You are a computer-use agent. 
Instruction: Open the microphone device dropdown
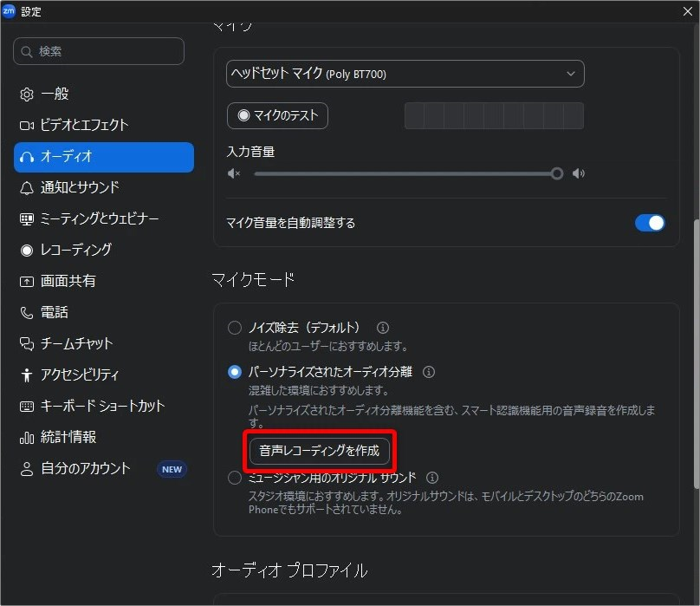pyautogui.click(x=405, y=74)
